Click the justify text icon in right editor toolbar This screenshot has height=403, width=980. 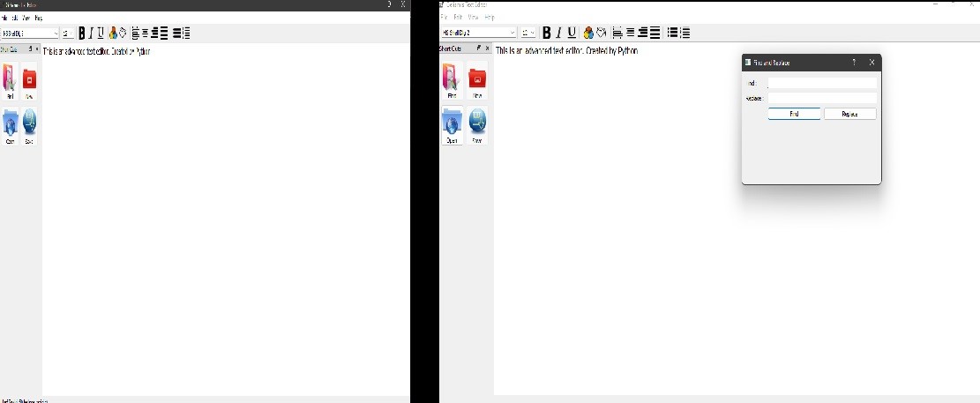[655, 33]
